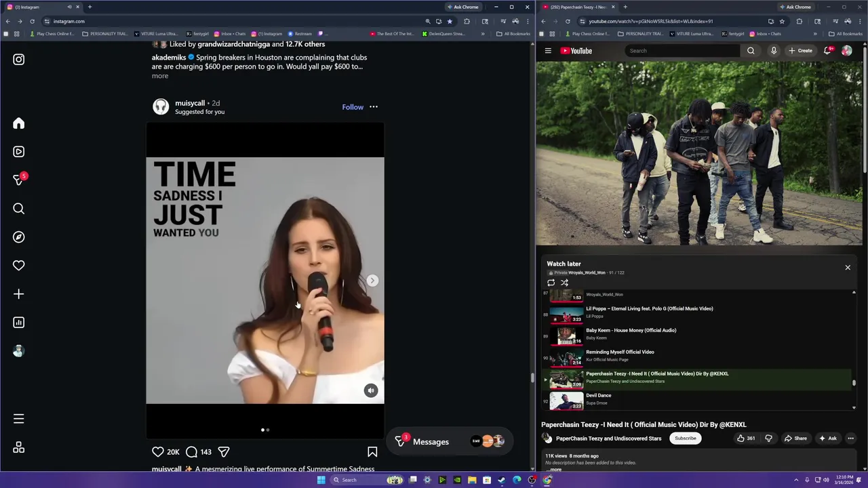Click the Instagram logo in sidebar
The width and height of the screenshot is (868, 488).
coord(18,60)
